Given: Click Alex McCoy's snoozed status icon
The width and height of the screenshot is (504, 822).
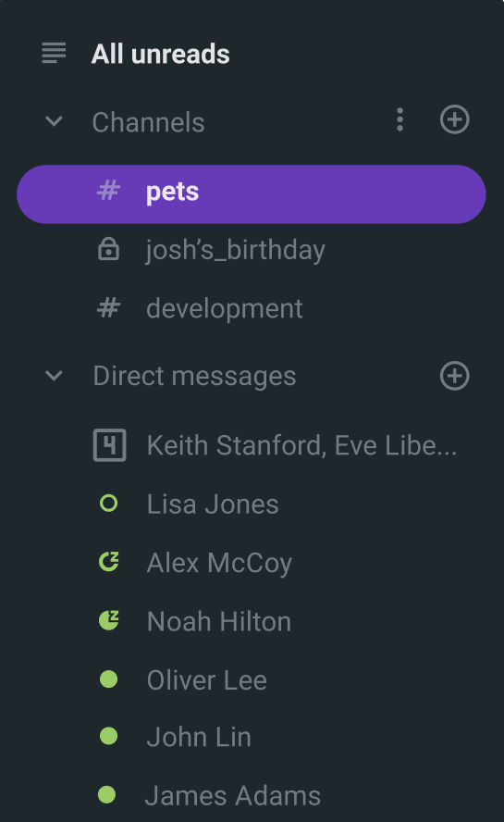Looking at the screenshot, I should point(109,562).
